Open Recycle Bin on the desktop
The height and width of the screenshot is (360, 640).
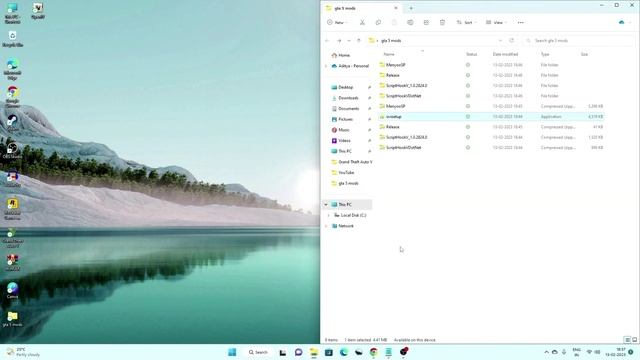13,39
